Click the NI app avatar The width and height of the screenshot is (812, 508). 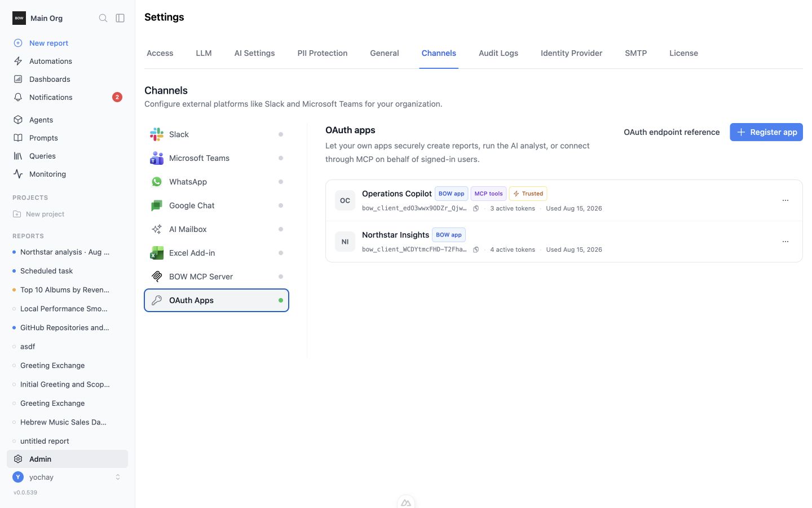tap(345, 242)
